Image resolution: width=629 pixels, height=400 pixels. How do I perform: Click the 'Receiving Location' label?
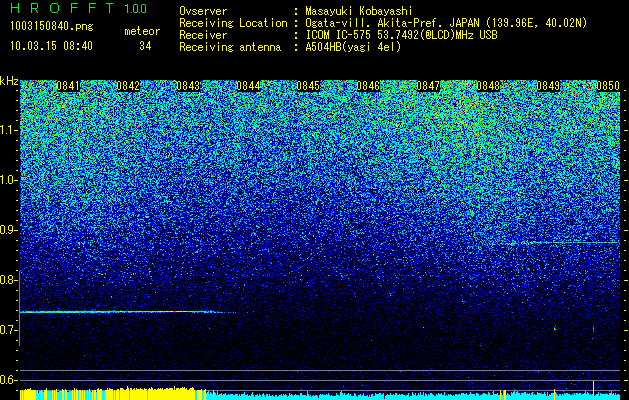233,23
